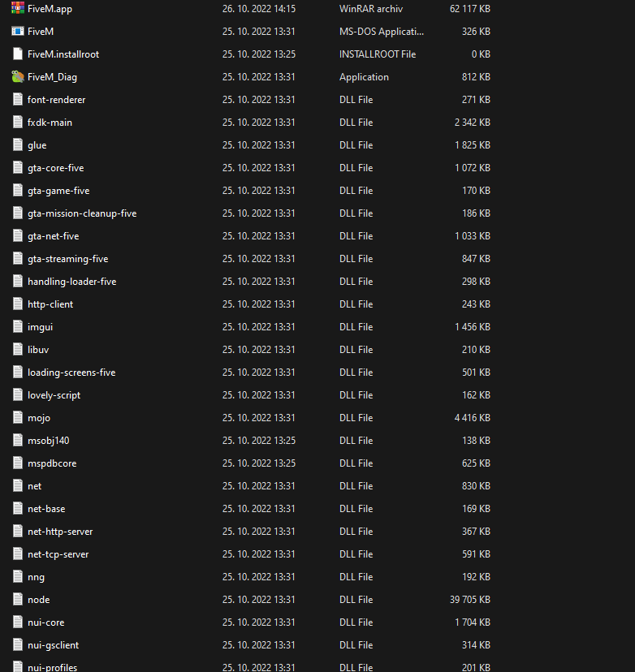Viewport: 635px width, 672px height.
Task: Select the gta-core-five file name
Action: [56, 168]
